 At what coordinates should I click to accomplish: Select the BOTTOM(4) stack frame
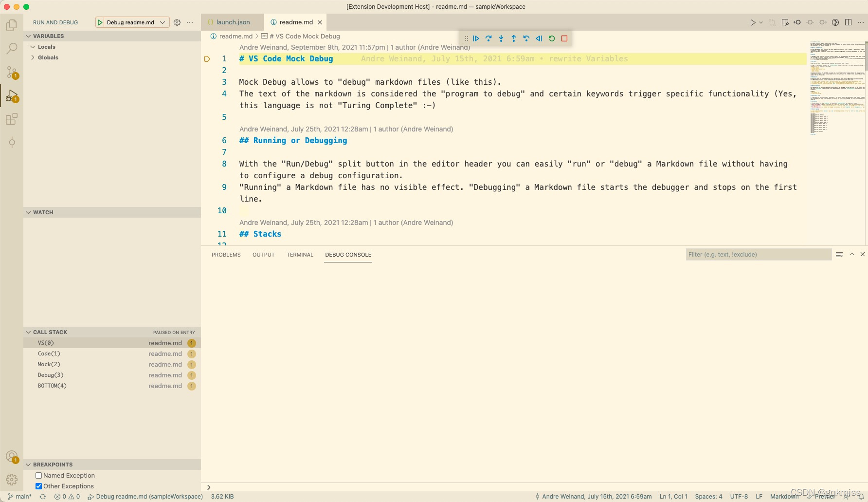coord(112,386)
